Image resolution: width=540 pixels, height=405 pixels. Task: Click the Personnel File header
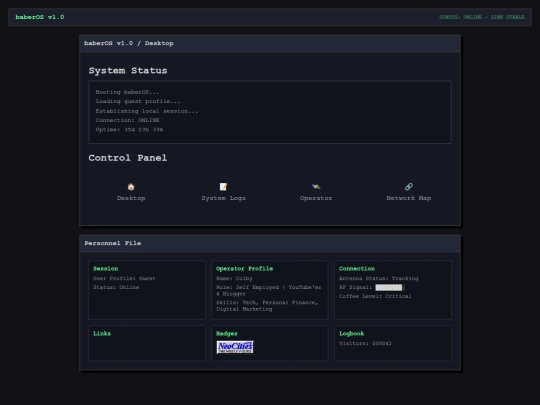(113, 243)
